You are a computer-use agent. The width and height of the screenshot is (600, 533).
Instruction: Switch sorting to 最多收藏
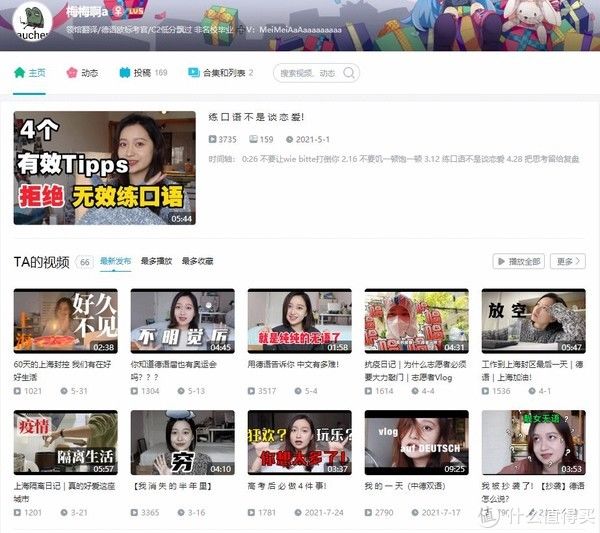point(197,261)
